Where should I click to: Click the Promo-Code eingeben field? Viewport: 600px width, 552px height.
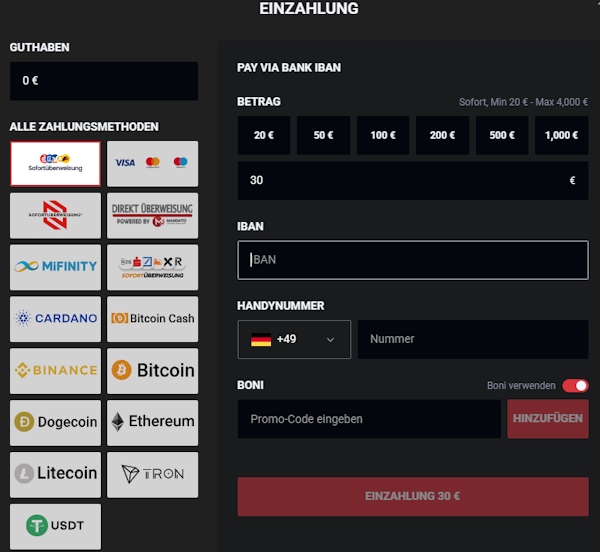(369, 419)
